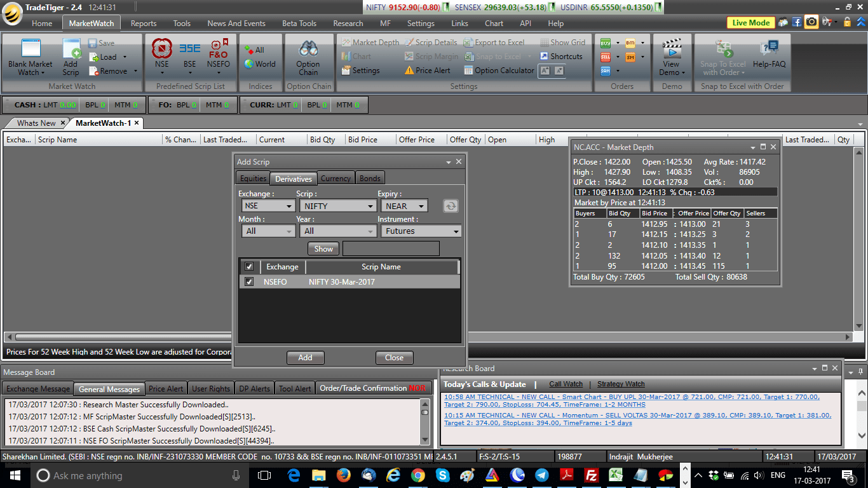The image size is (868, 488).
Task: Uncheck the NIFTY 30-Mar-2017 row checkbox
Action: click(x=249, y=282)
